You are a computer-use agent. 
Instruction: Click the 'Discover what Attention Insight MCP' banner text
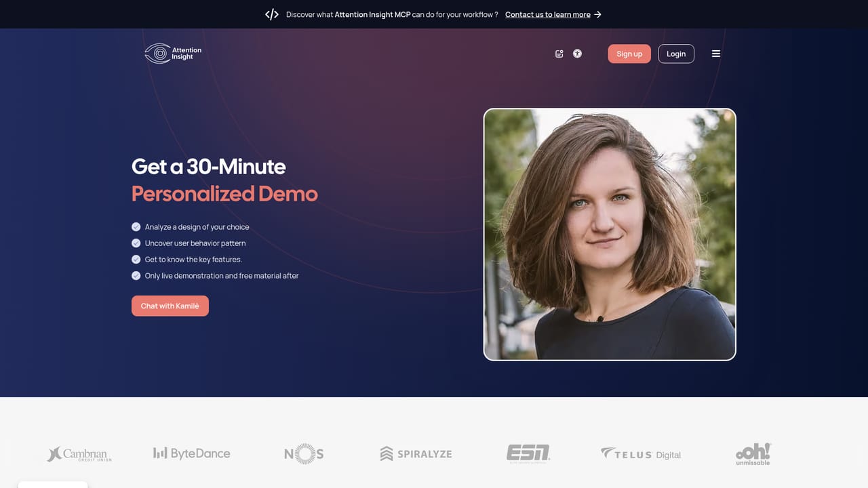tap(392, 14)
